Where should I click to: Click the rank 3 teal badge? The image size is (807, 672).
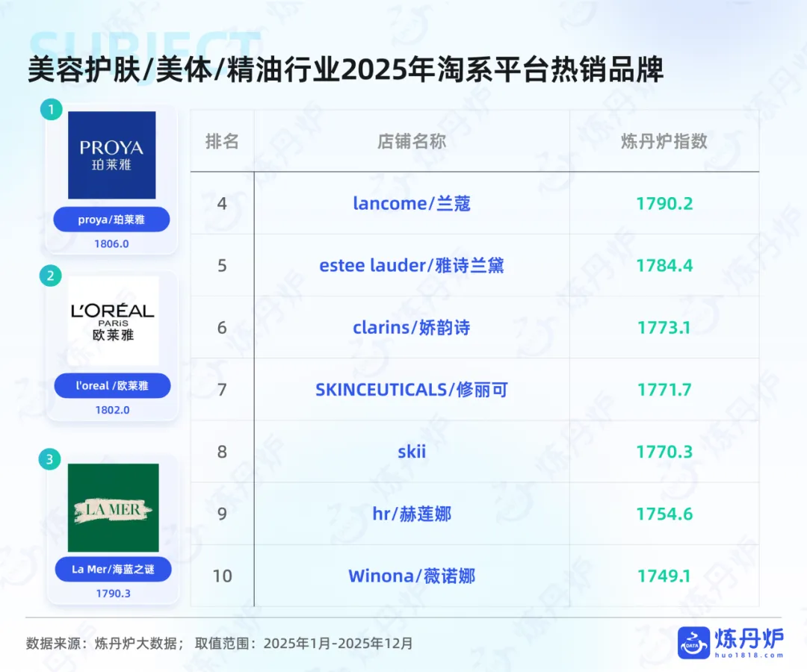pyautogui.click(x=49, y=458)
